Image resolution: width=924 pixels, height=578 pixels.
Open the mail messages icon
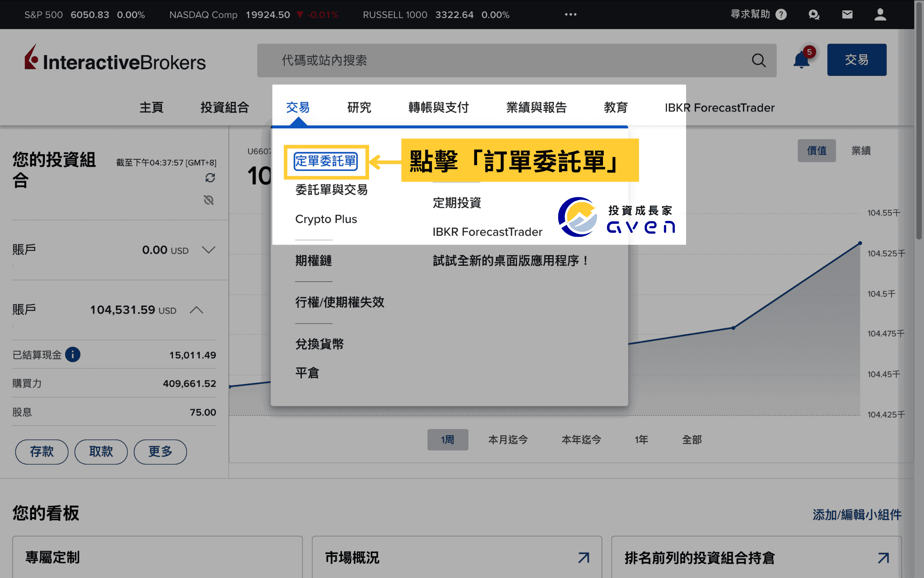[847, 15]
